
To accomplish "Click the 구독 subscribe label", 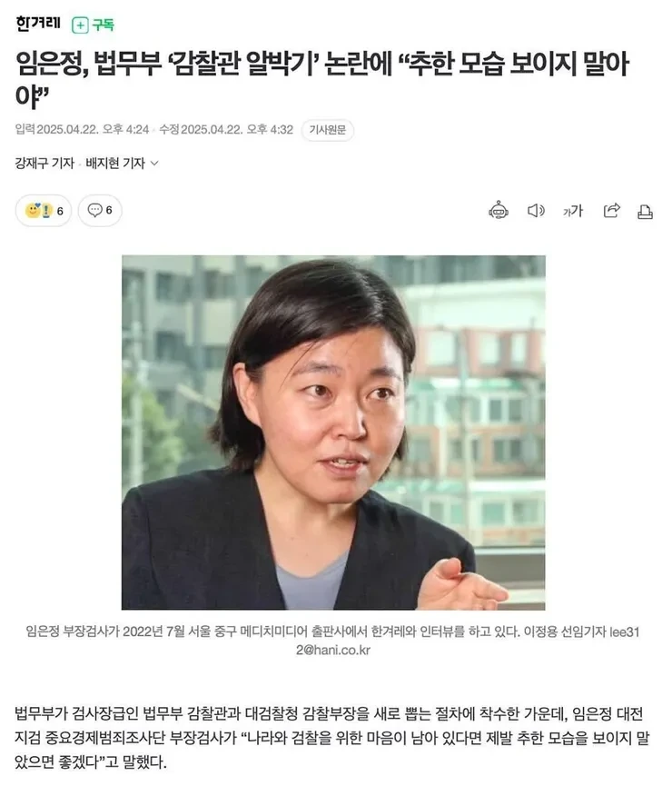I will click(104, 25).
